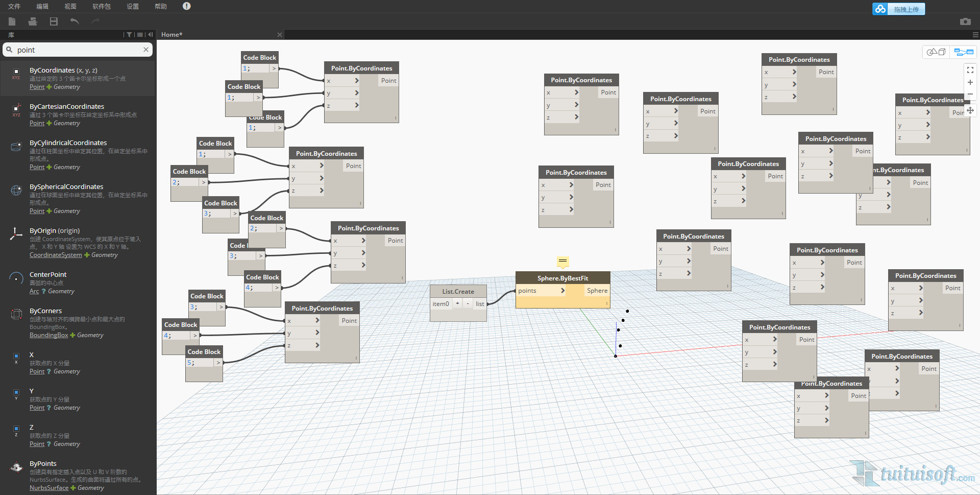Click the camera export image icon
980x495 pixels.
pyautogui.click(x=965, y=21)
